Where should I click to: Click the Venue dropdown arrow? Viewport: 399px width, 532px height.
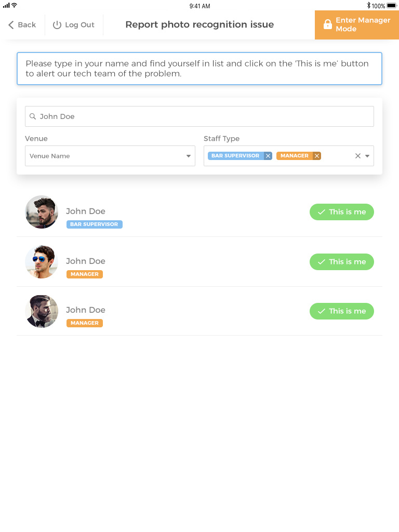point(189,156)
